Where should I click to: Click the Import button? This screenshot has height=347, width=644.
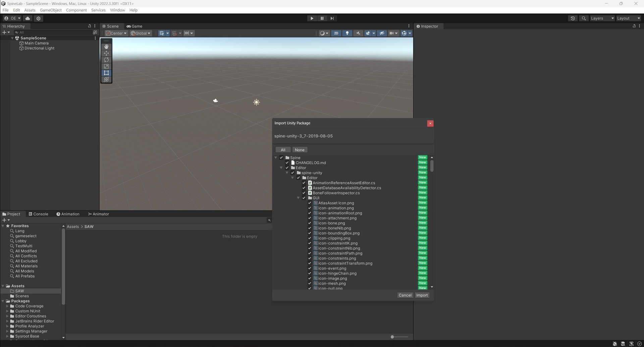[422, 295]
